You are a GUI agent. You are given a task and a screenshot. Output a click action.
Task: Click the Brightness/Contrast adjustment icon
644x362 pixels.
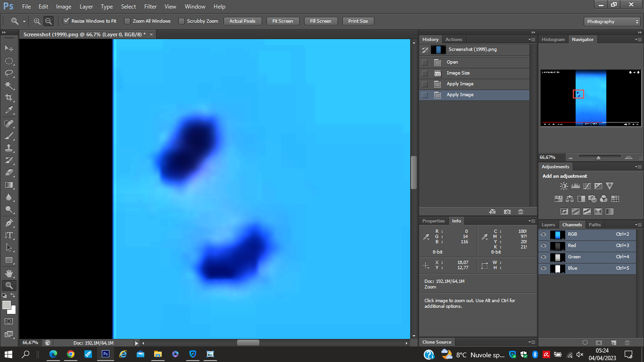(x=564, y=186)
